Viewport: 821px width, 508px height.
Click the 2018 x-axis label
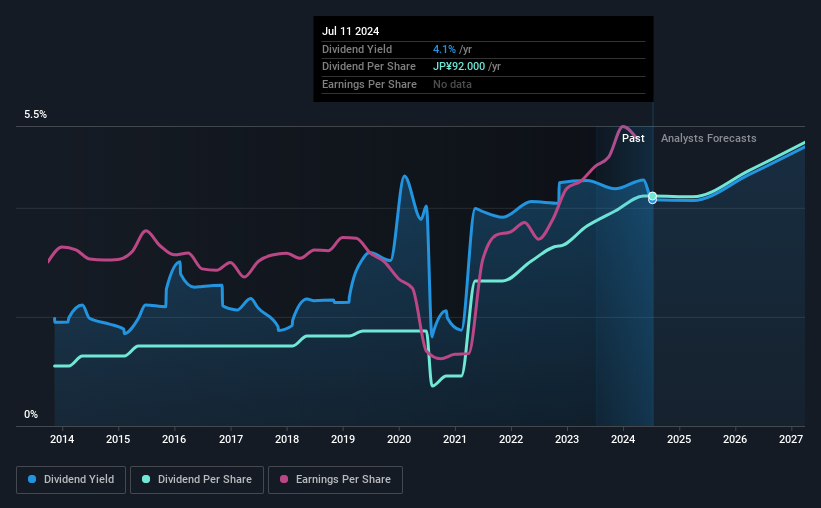coord(287,439)
